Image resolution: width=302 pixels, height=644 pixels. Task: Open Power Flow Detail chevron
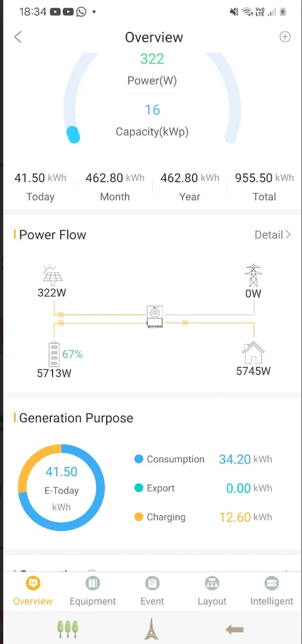pos(273,235)
